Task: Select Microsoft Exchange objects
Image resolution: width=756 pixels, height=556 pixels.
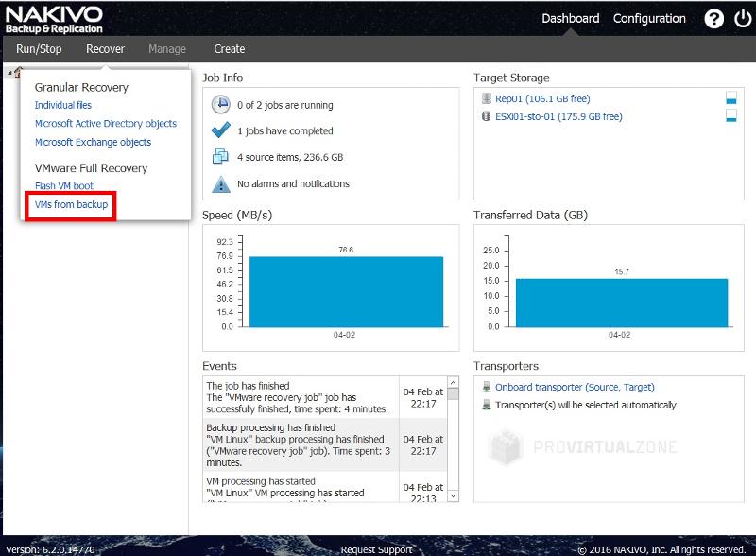Action: (x=93, y=142)
